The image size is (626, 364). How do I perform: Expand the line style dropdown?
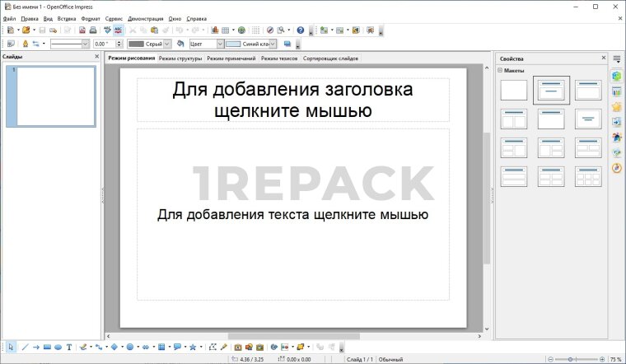85,44
